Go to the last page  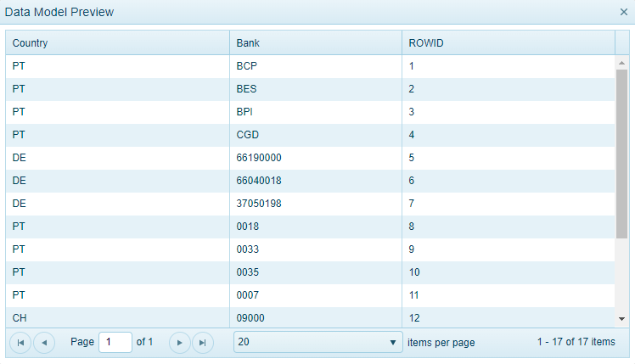pyautogui.click(x=201, y=342)
